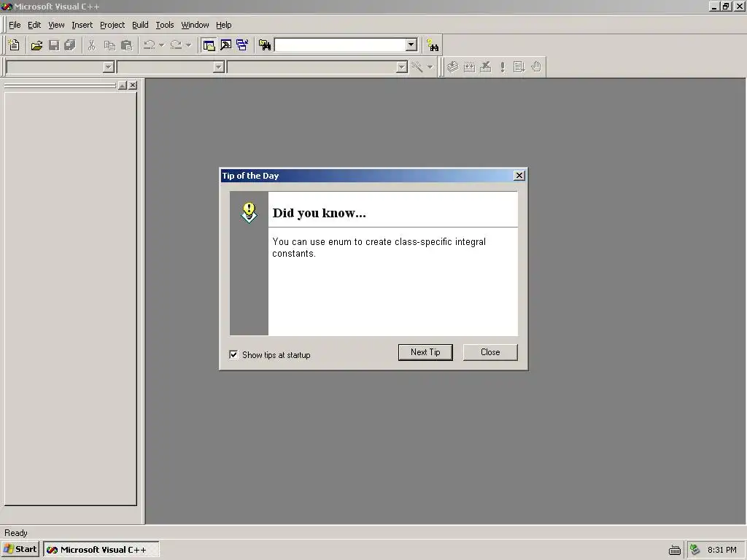This screenshot has height=560, width=747.
Task: Click inside the Find text field
Action: [x=340, y=44]
